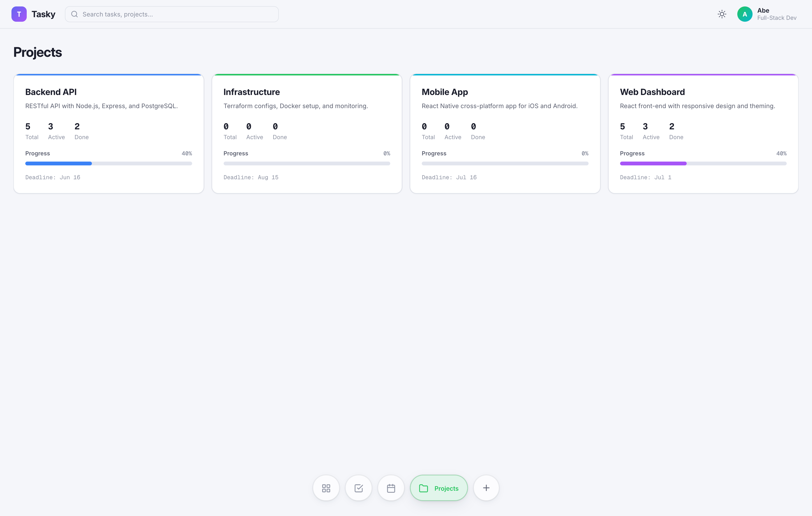Select the Projects tab in bottom nav

click(439, 488)
